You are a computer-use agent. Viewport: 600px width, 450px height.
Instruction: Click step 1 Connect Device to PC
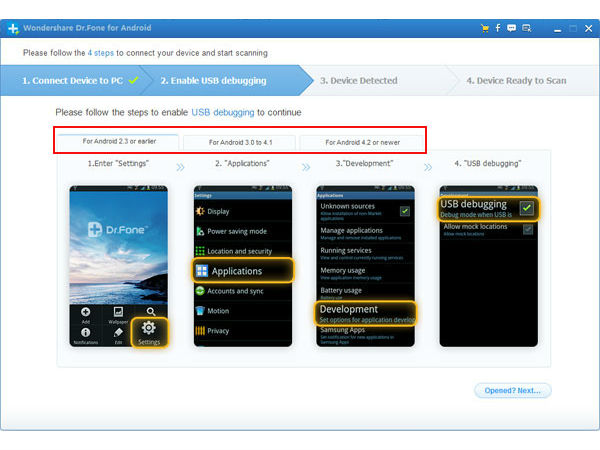[x=73, y=81]
